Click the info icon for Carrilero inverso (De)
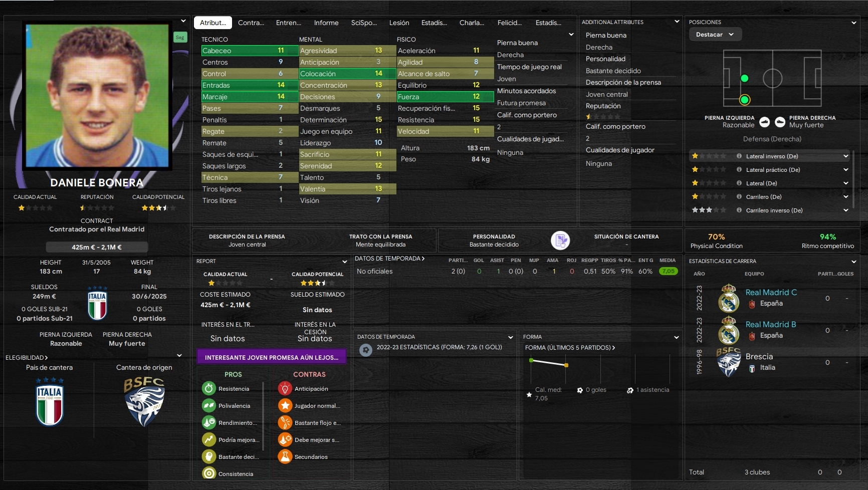868x490 pixels. pos(739,210)
